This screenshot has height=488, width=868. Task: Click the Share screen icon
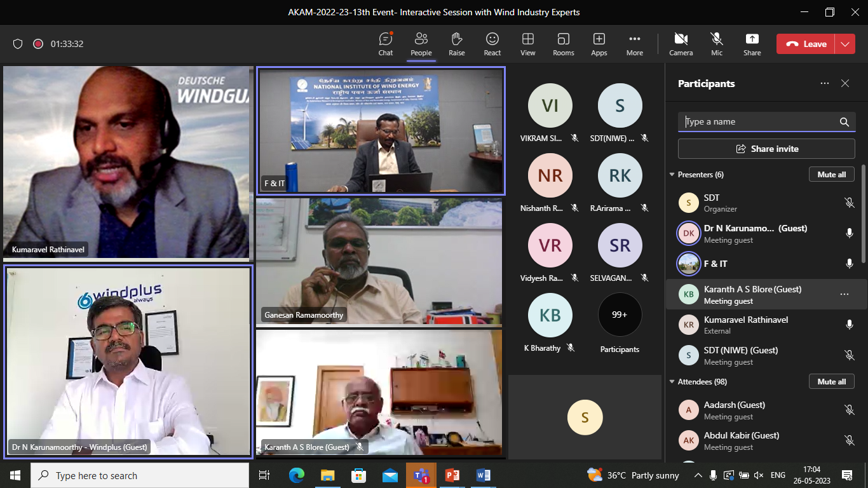click(x=752, y=44)
